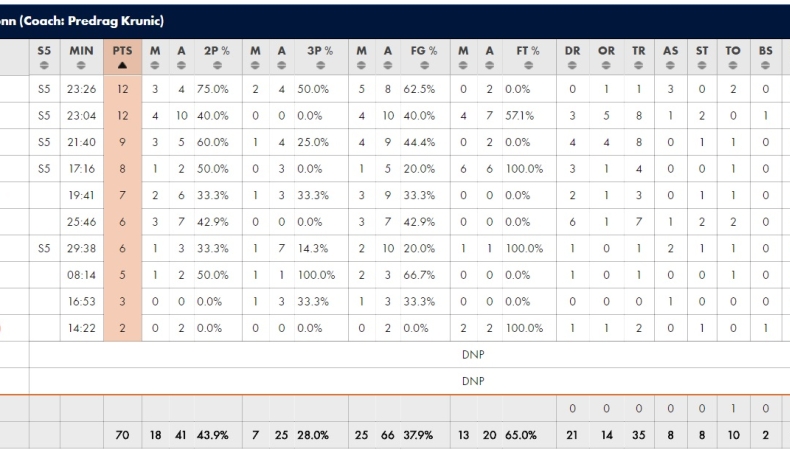Click the AS column header label
790x450 pixels.
(670, 49)
